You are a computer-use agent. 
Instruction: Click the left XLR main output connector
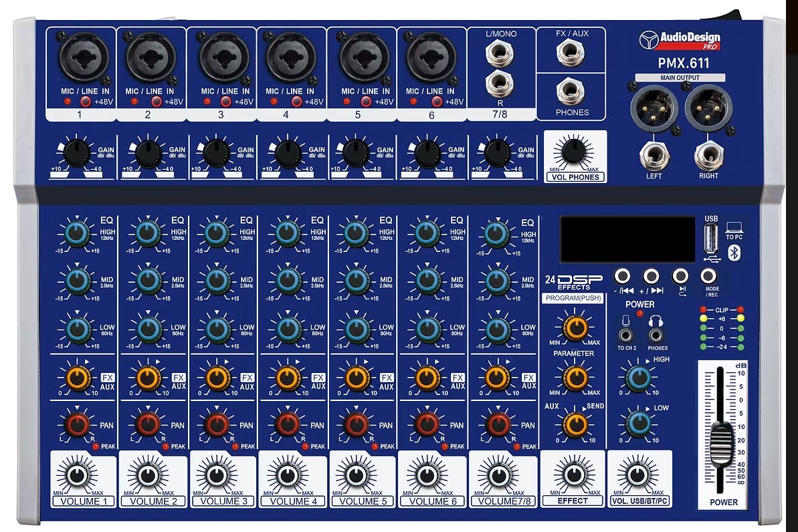coord(654,108)
